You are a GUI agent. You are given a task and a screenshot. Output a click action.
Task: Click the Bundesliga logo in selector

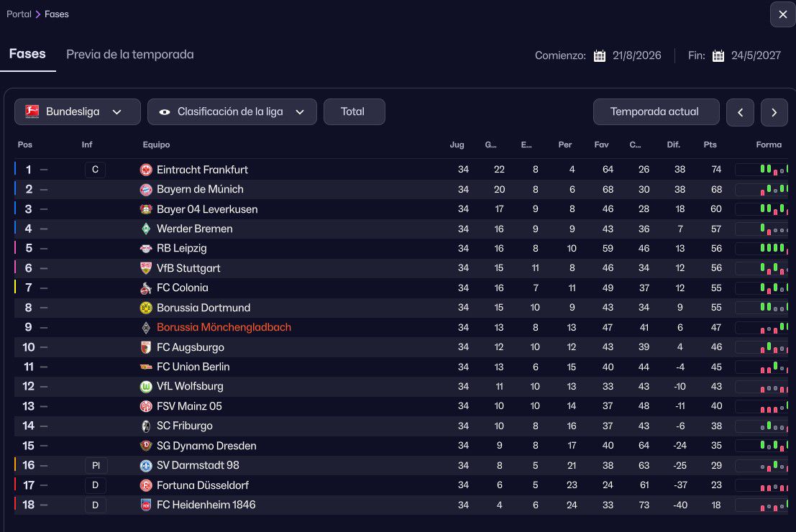coord(32,112)
